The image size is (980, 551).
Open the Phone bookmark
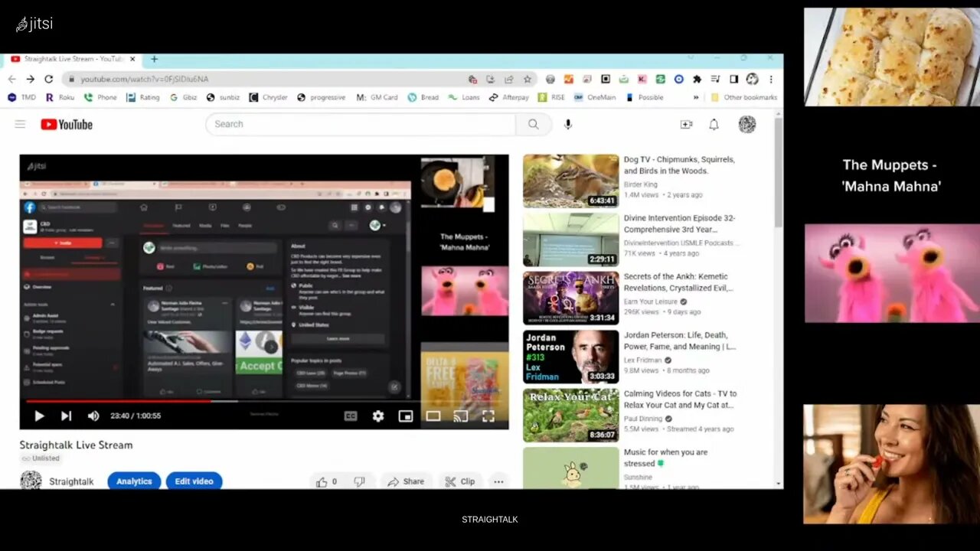click(x=100, y=97)
